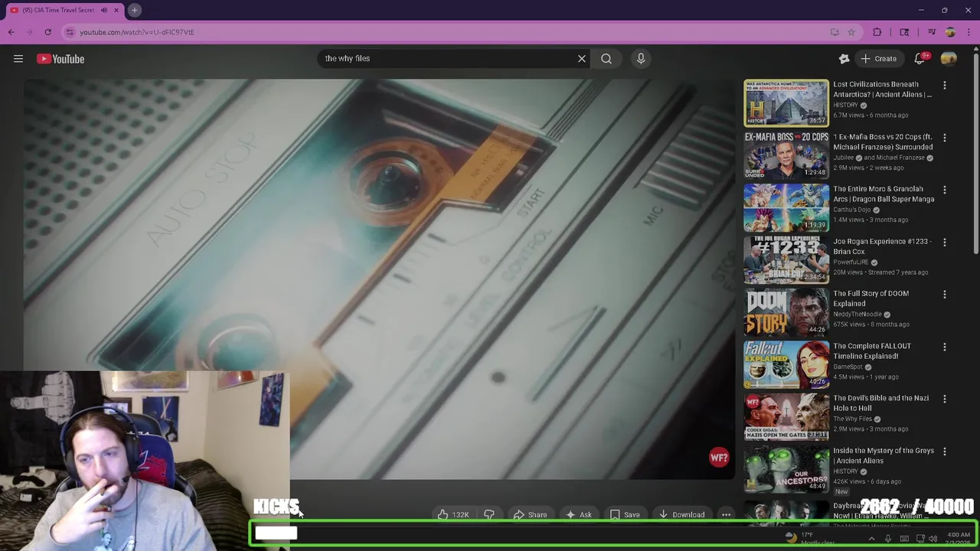This screenshot has width=980, height=551.
Task: Open Chrome extensions puzzle icon
Action: pyautogui.click(x=877, y=32)
